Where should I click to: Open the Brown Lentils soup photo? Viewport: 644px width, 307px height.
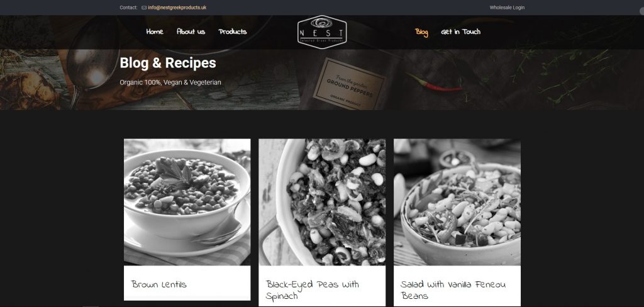[187, 202]
